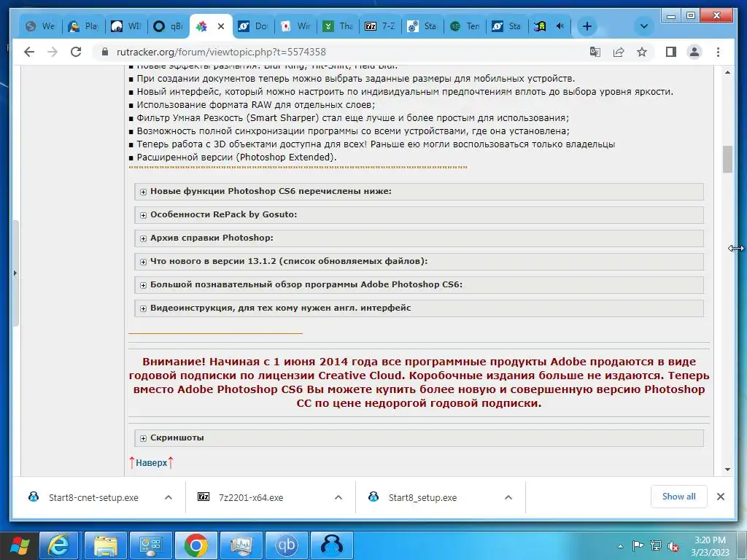Click the network tray icon
Viewport: 747px width, 560px height.
pyautogui.click(x=656, y=545)
